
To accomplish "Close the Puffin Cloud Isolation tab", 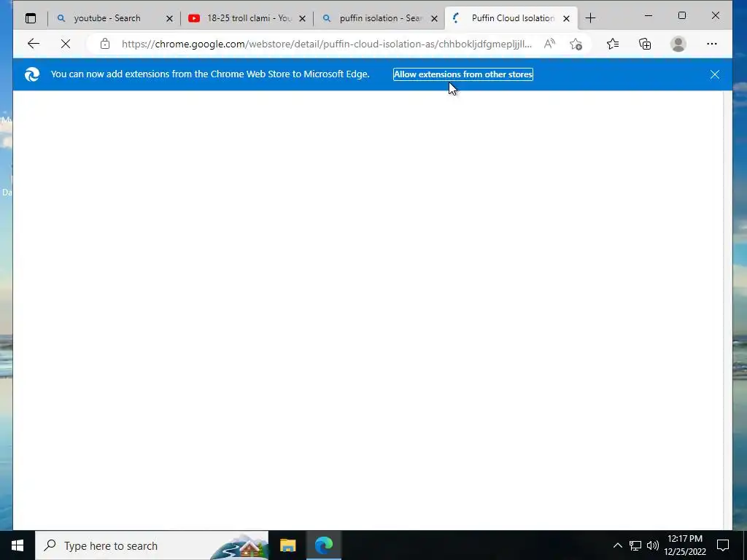I will (x=566, y=18).
